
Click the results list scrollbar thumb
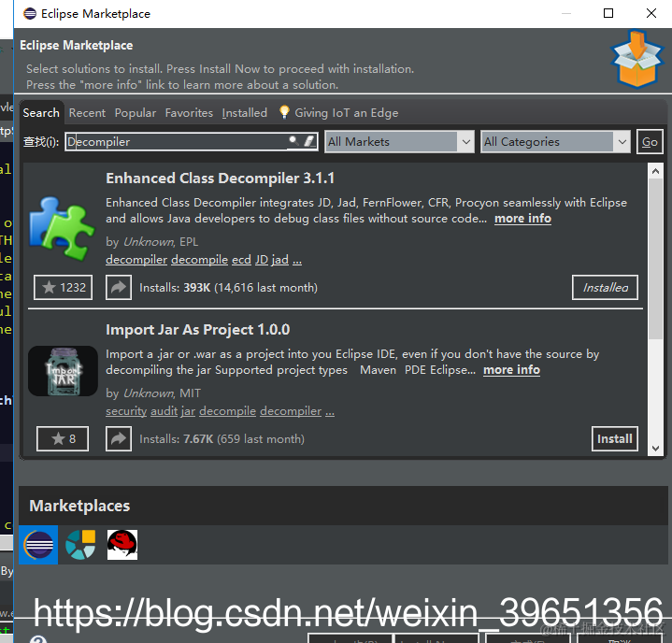655,259
